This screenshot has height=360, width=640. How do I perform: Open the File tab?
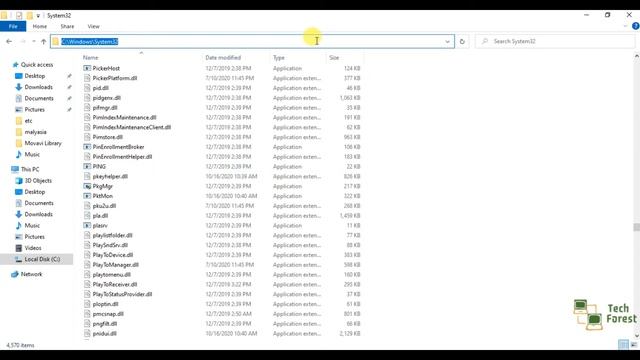pos(13,26)
